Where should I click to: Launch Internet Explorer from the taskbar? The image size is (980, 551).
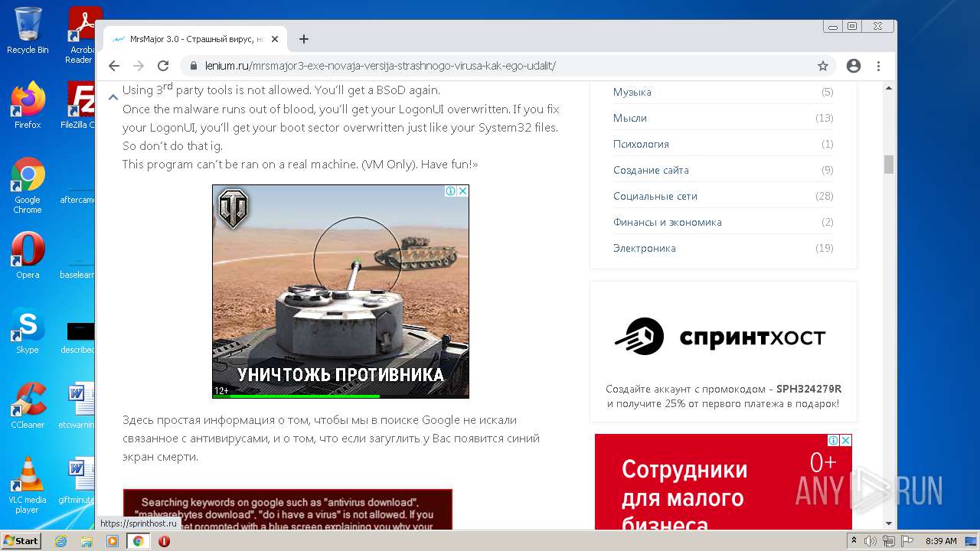point(60,541)
